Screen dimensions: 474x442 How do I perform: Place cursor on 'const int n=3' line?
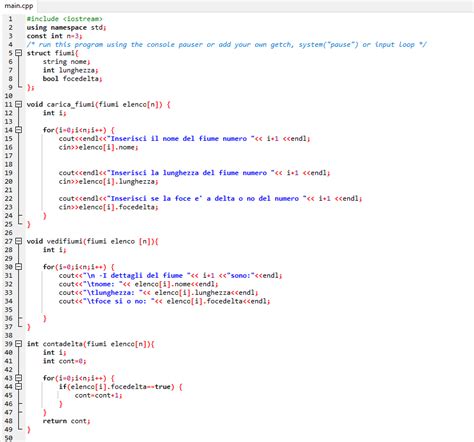[54, 36]
